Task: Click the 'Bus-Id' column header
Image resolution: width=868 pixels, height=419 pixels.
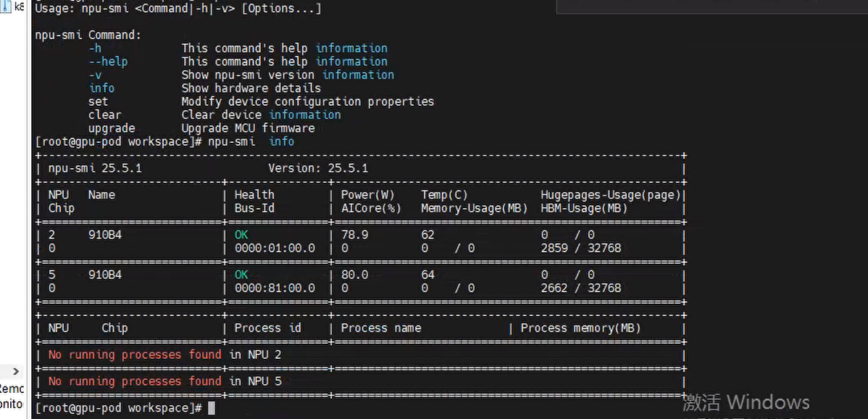Action: [254, 208]
